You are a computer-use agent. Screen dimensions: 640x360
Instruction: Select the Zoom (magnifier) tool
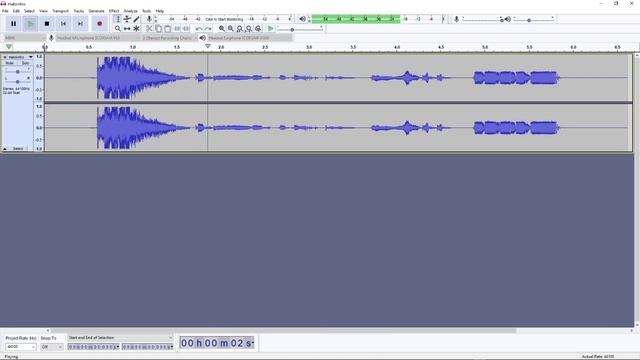tap(118, 29)
